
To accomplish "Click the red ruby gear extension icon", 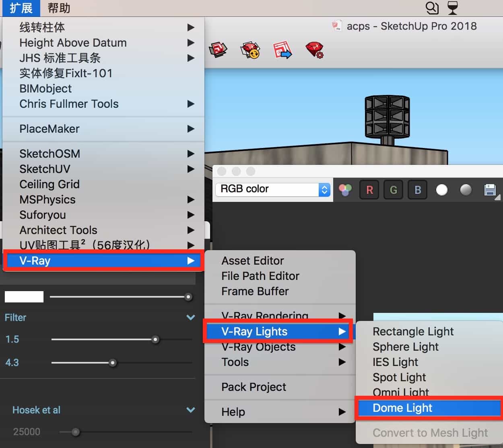I will 314,50.
